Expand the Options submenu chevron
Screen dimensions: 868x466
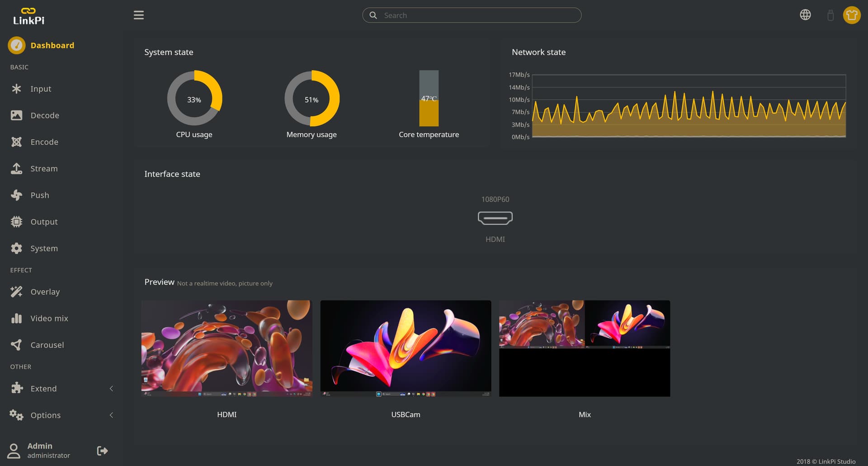[x=111, y=415]
